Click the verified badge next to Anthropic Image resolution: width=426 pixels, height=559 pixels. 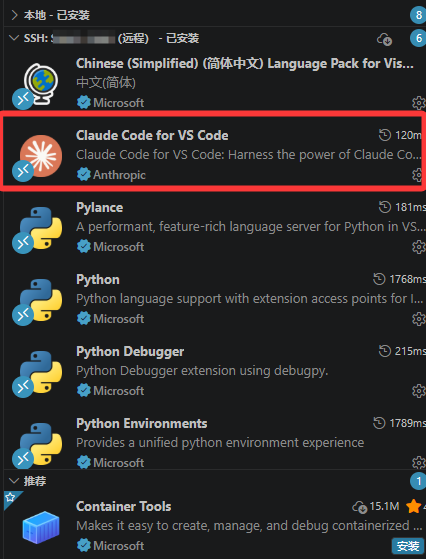(x=84, y=175)
